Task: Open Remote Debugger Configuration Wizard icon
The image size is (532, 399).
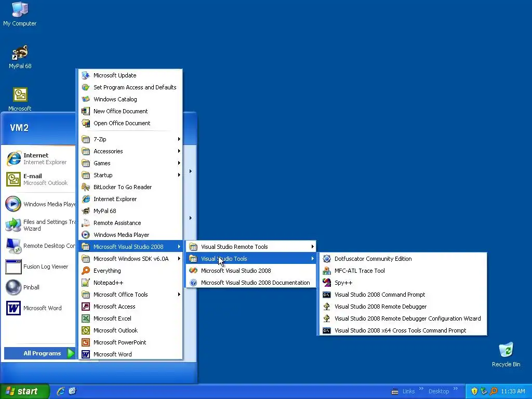Action: [327, 318]
